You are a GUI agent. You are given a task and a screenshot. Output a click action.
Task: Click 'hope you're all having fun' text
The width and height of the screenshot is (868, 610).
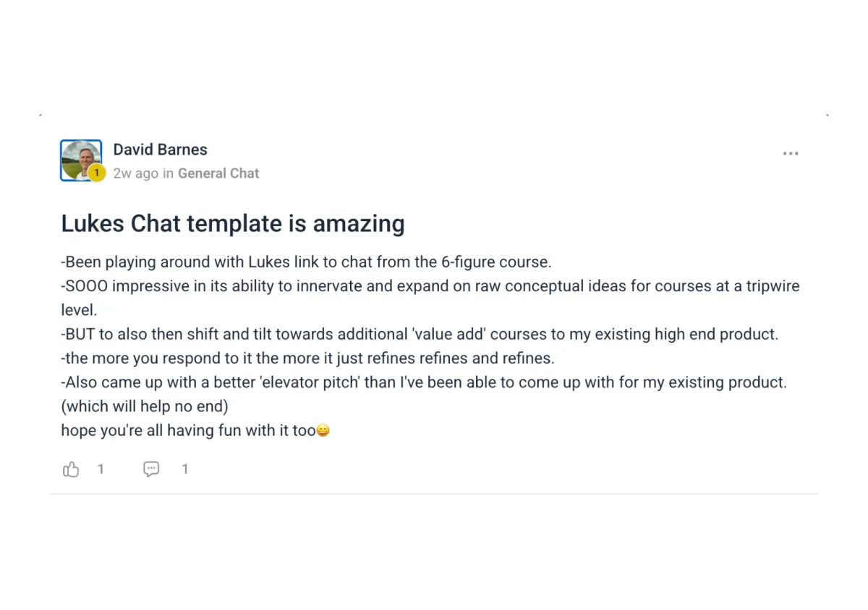click(189, 431)
